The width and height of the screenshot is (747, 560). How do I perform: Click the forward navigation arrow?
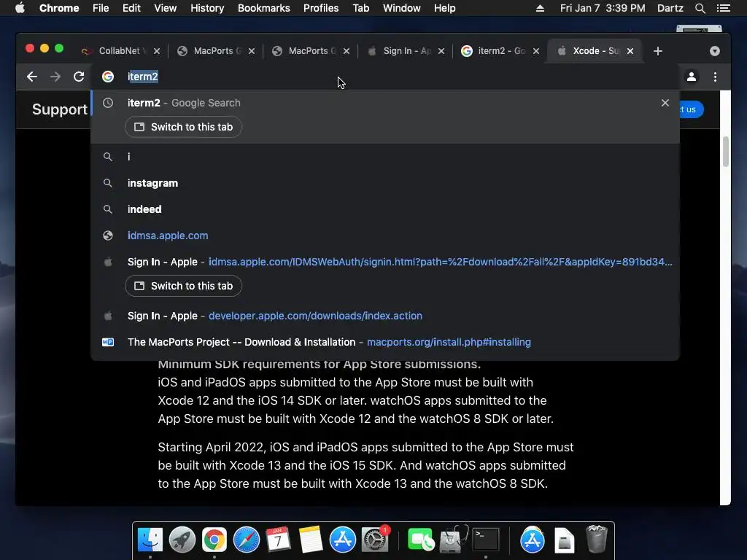(x=55, y=77)
